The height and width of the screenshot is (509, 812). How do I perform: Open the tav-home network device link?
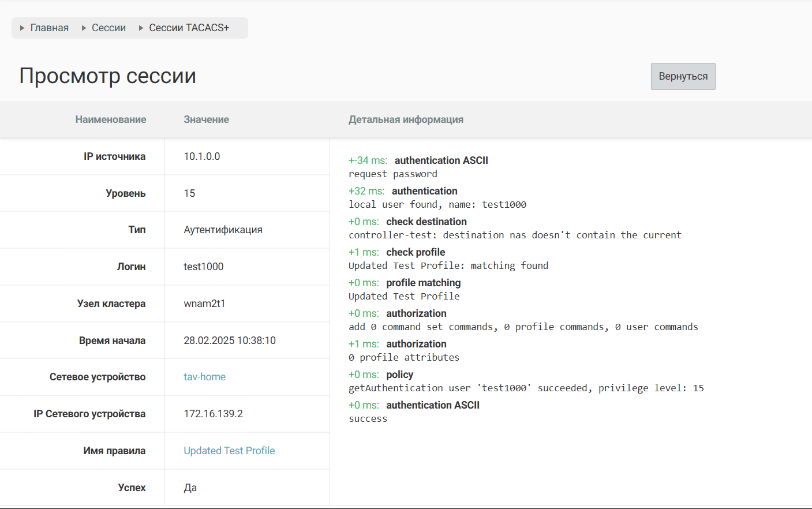(204, 377)
